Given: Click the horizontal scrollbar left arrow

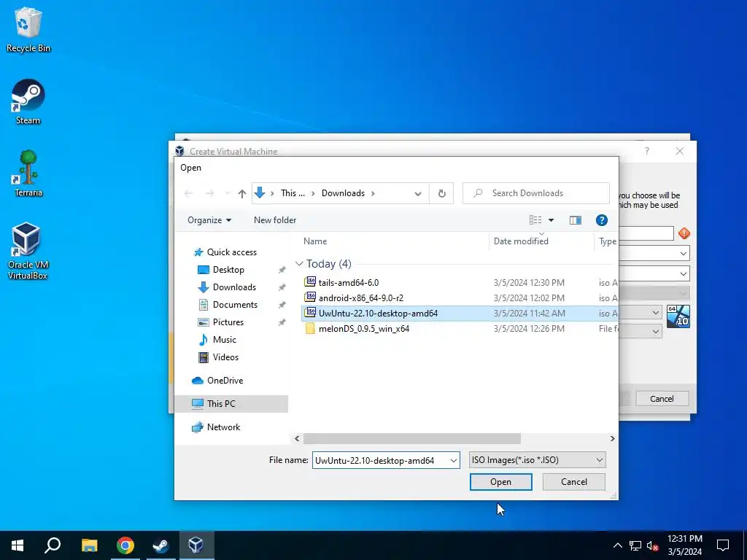Looking at the screenshot, I should pos(297,438).
